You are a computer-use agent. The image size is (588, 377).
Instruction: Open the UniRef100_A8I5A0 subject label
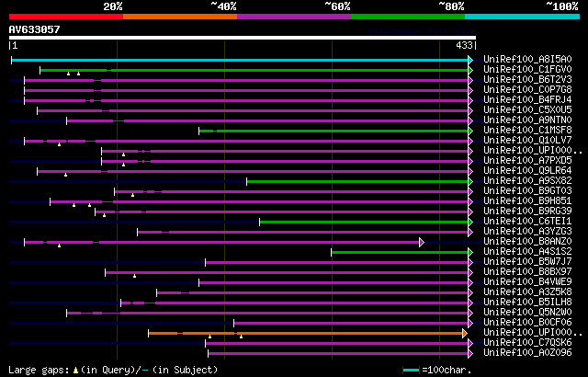(x=527, y=59)
